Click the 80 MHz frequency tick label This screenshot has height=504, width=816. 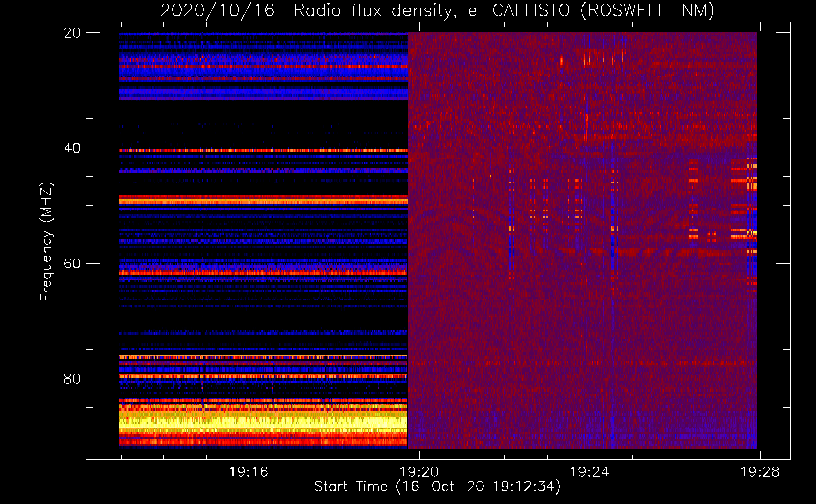72,379
